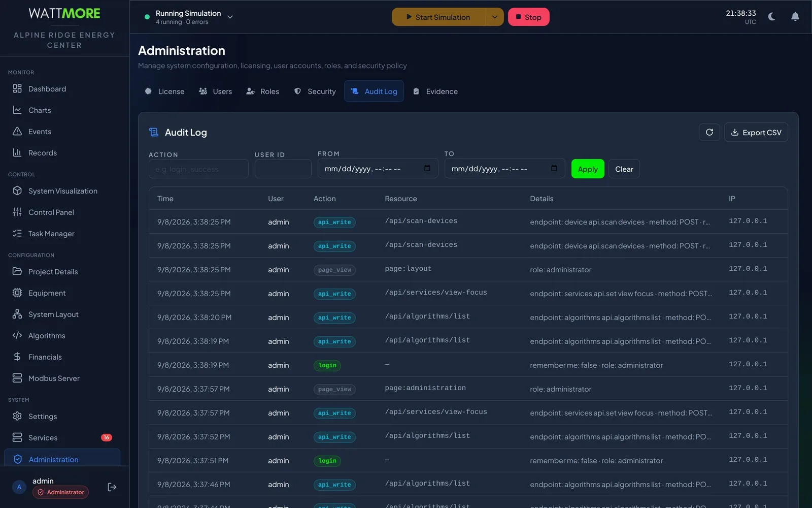Click the logout icon next to admin

click(x=112, y=487)
